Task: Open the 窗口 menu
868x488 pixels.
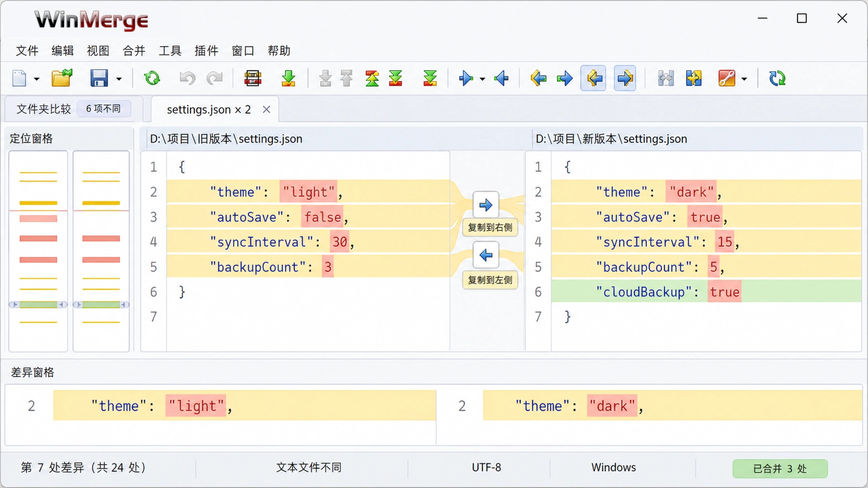Action: tap(243, 51)
